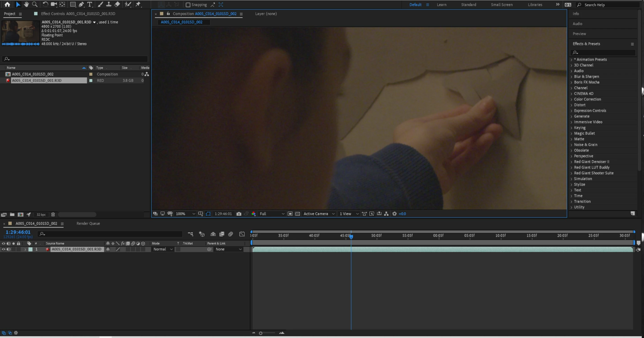Click the Take Snapshot camera icon
Image resolution: width=644 pixels, height=338 pixels.
[239, 214]
